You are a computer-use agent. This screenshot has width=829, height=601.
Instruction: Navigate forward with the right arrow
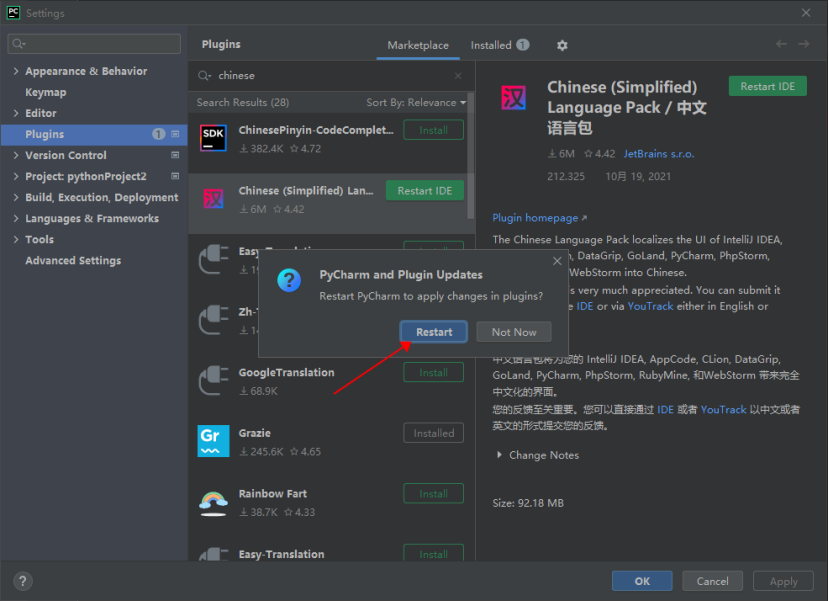(804, 44)
